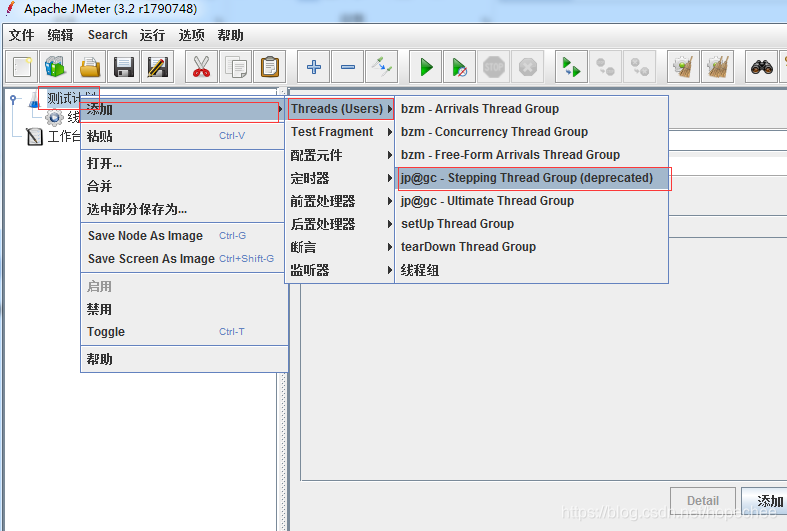Open the 文件 menu
Image resolution: width=787 pixels, height=531 pixels.
pyautogui.click(x=22, y=35)
